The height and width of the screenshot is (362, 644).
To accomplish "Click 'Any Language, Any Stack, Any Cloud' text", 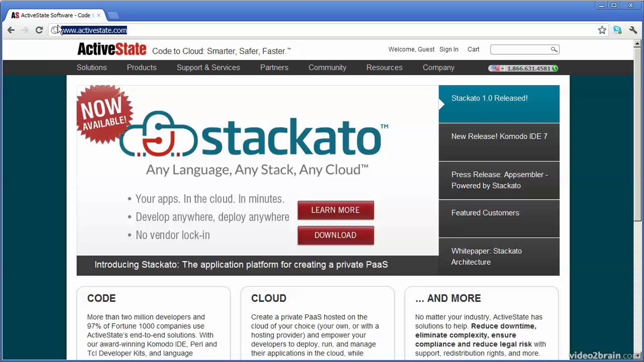I will click(x=257, y=170).
